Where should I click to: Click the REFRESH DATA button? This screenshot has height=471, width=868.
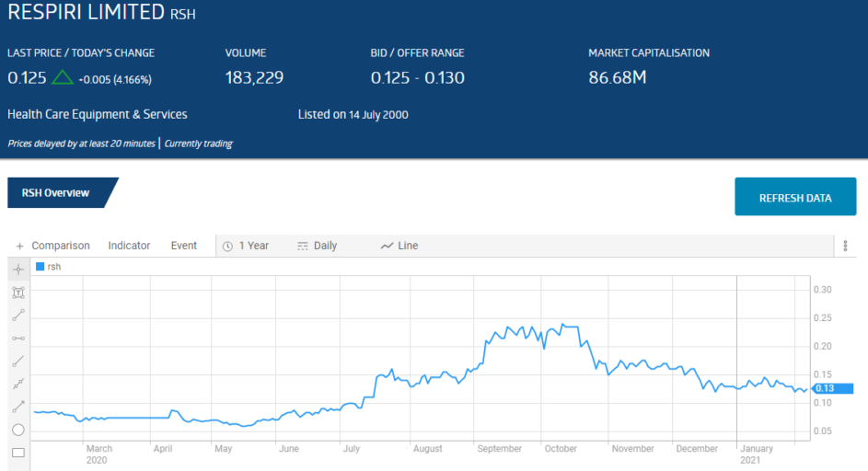795,197
